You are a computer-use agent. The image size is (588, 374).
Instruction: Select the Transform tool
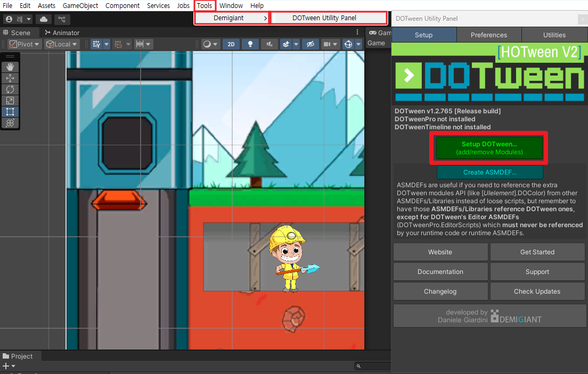pyautogui.click(x=10, y=123)
